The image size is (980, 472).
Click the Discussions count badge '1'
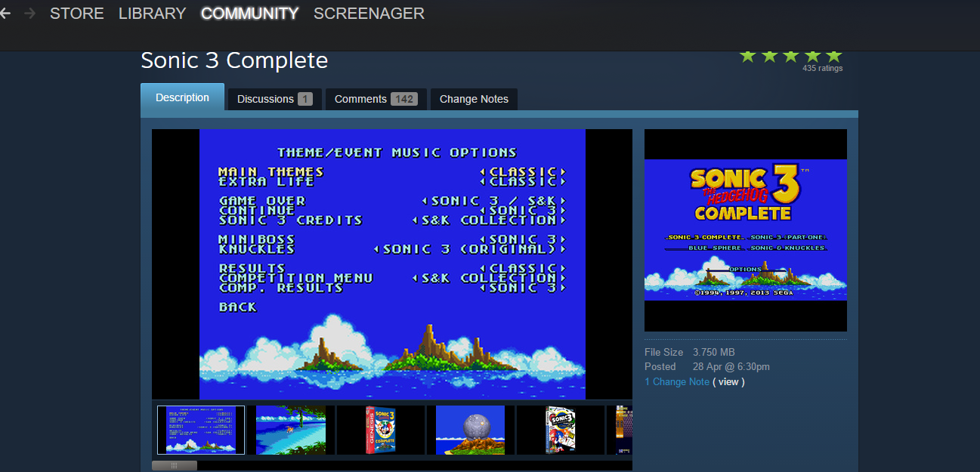tap(305, 99)
